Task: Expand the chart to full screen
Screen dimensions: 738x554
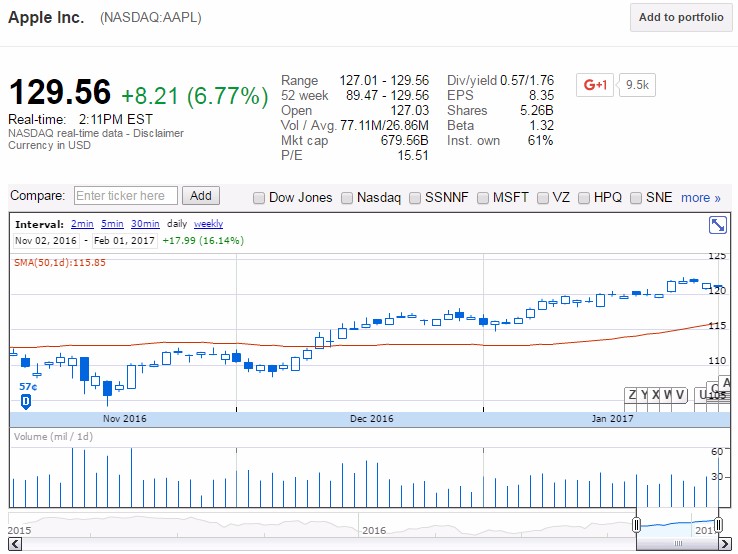Action: [717, 225]
